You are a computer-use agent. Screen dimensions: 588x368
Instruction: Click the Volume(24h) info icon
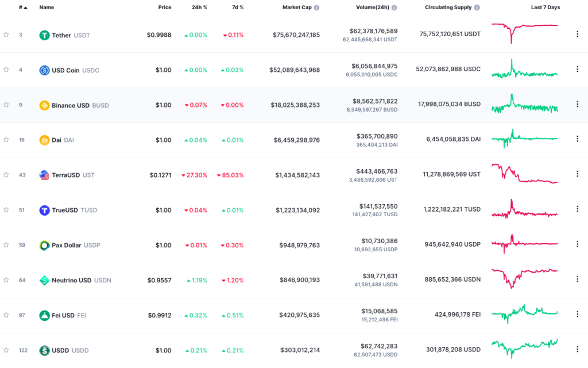[x=394, y=7]
